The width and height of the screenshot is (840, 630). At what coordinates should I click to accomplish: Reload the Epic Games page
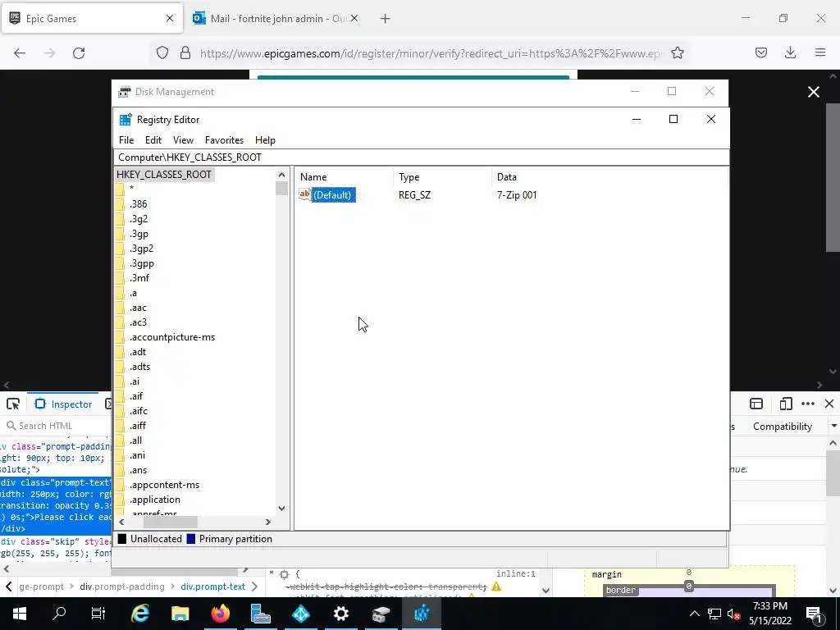pos(79,53)
